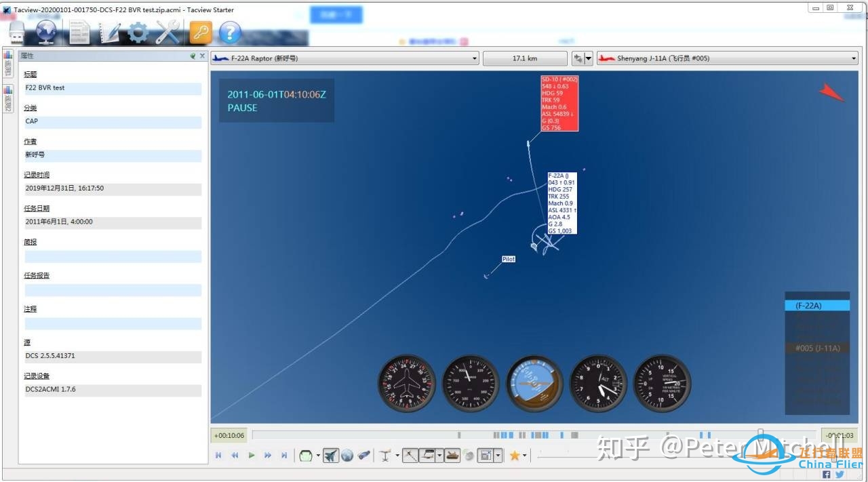Click the DCS2ACMI 1.7.6 recorder text

point(50,390)
